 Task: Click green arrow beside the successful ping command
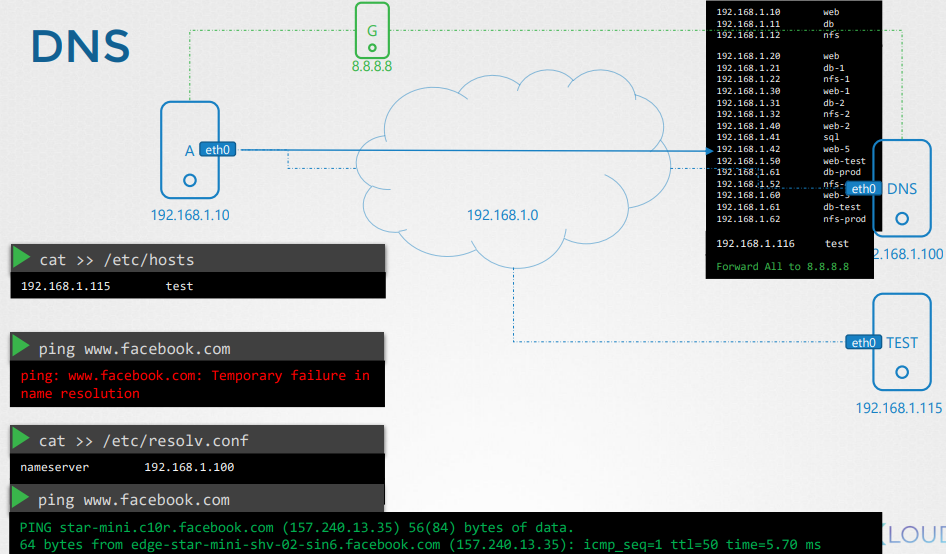[21, 497]
